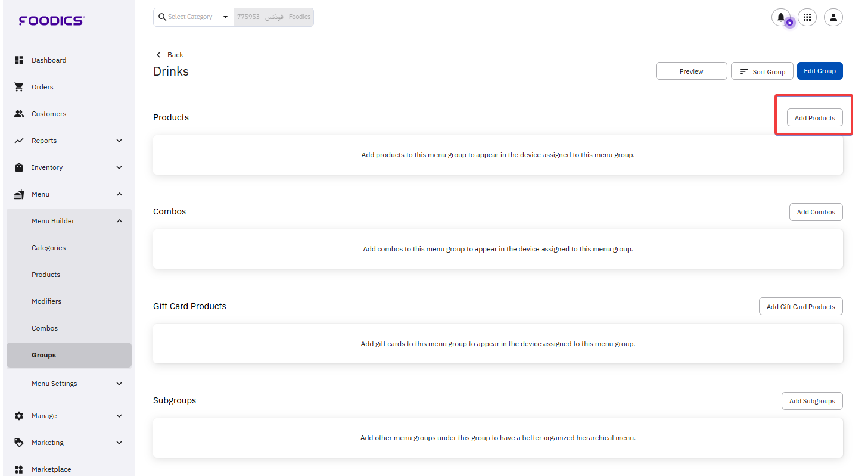The height and width of the screenshot is (476, 868).
Task: Click the Marketing tag icon
Action: tap(19, 443)
